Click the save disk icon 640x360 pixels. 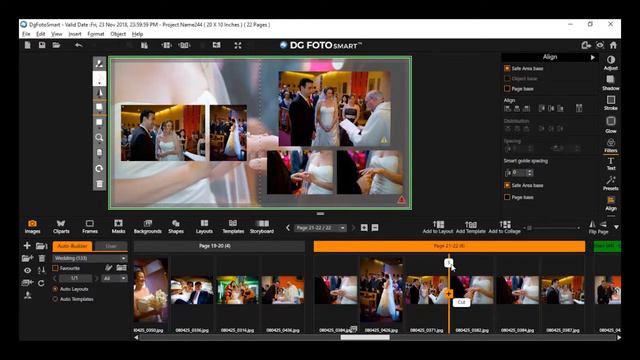click(42, 45)
